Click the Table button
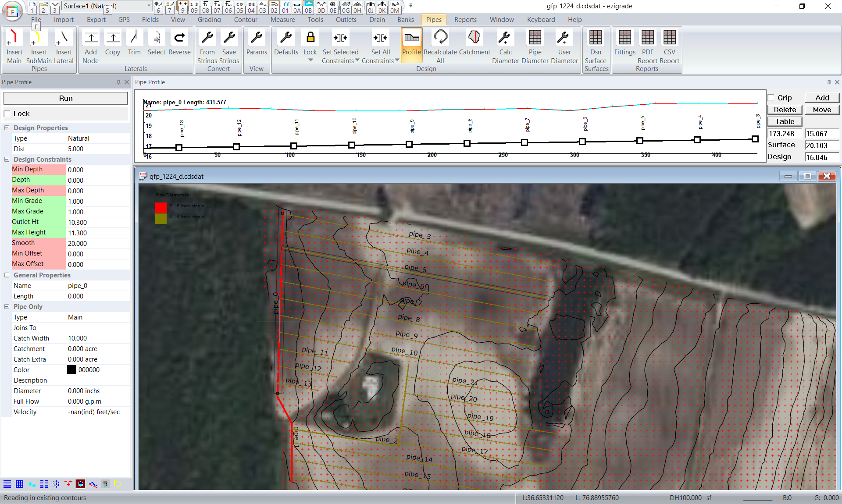Viewport: 842px width, 504px height. pyautogui.click(x=785, y=121)
